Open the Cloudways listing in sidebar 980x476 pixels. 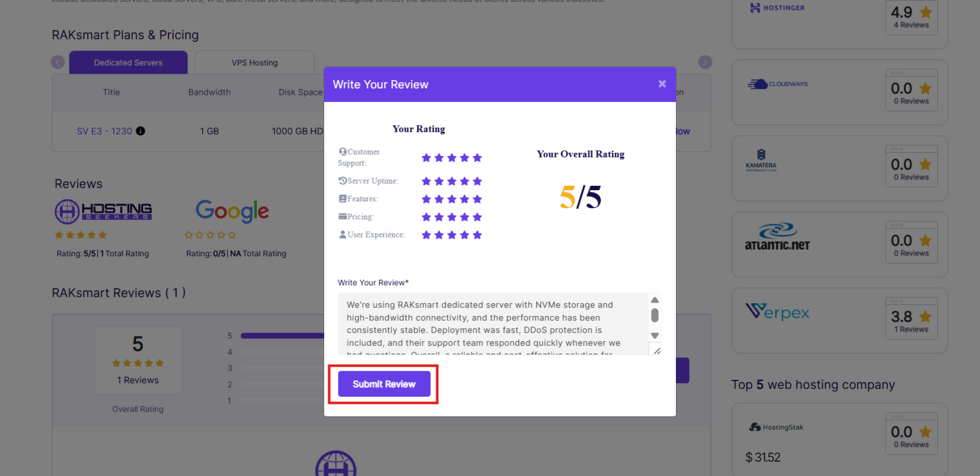(x=777, y=84)
